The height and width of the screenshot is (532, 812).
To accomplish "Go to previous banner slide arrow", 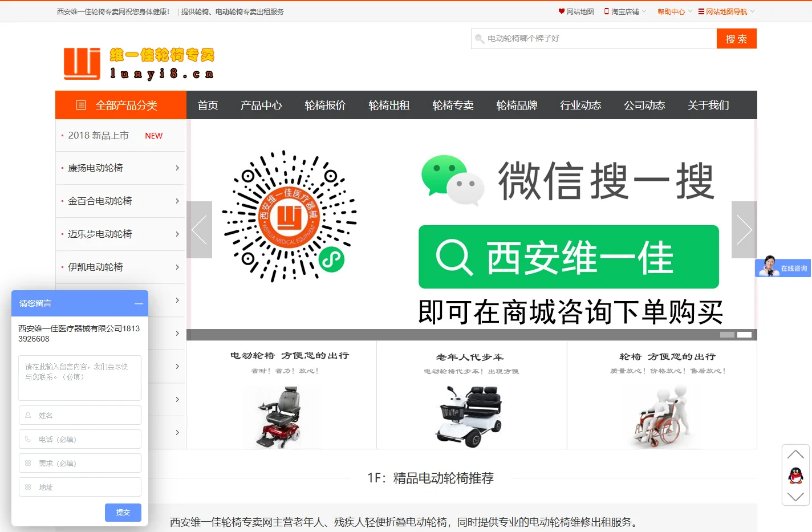I will pyautogui.click(x=199, y=230).
